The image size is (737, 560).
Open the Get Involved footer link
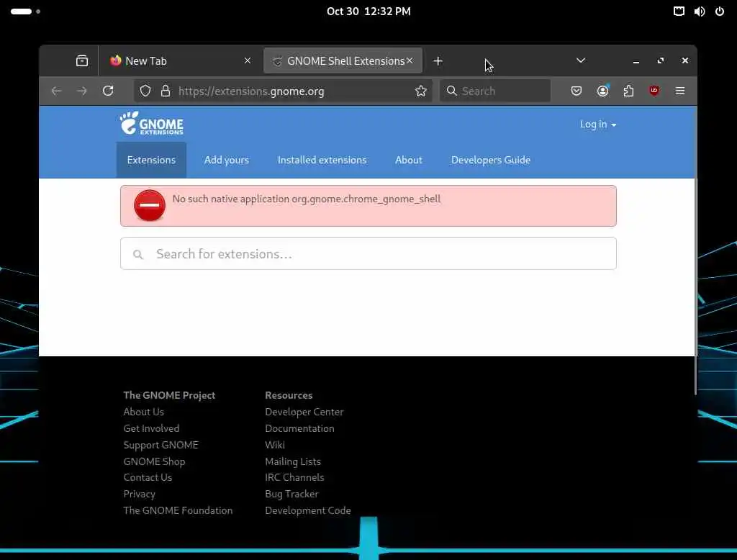coord(151,428)
